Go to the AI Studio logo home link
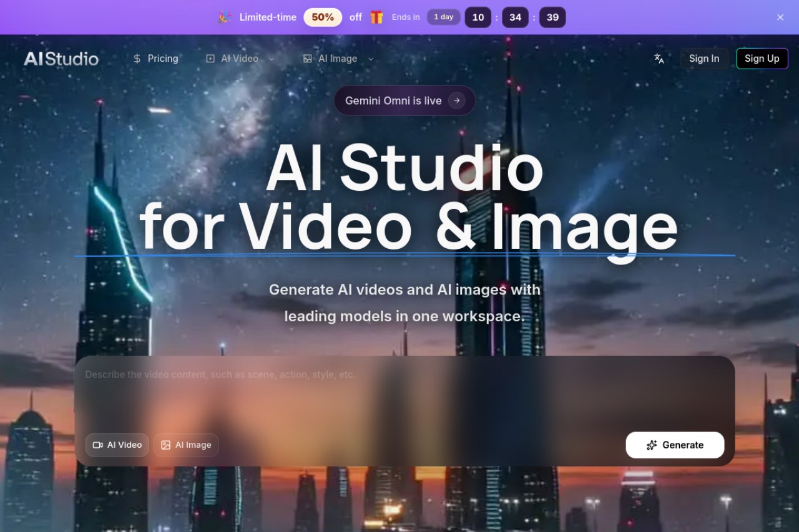The height and width of the screenshot is (532, 799). tap(61, 59)
